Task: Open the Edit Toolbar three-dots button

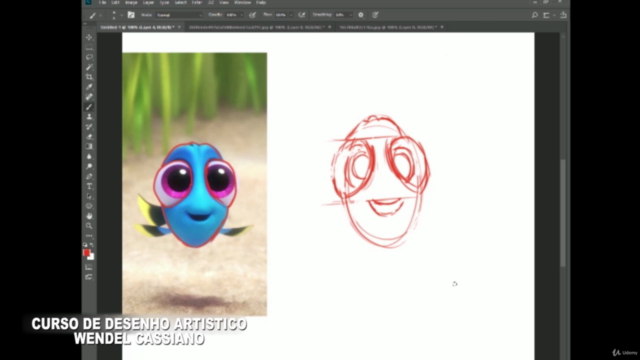Action: pyautogui.click(x=89, y=236)
